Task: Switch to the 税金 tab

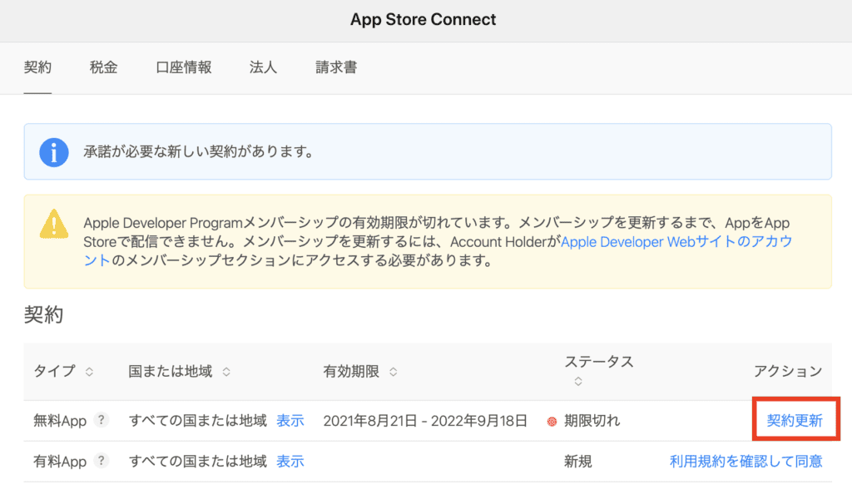Action: pyautogui.click(x=103, y=67)
